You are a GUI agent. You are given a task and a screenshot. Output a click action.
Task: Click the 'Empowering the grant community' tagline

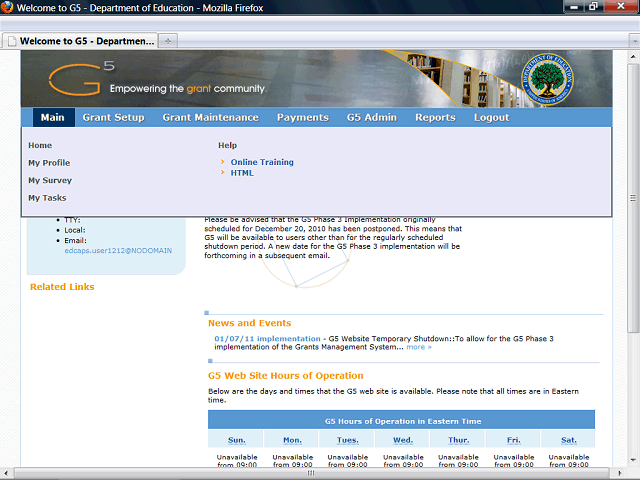pyautogui.click(x=188, y=89)
